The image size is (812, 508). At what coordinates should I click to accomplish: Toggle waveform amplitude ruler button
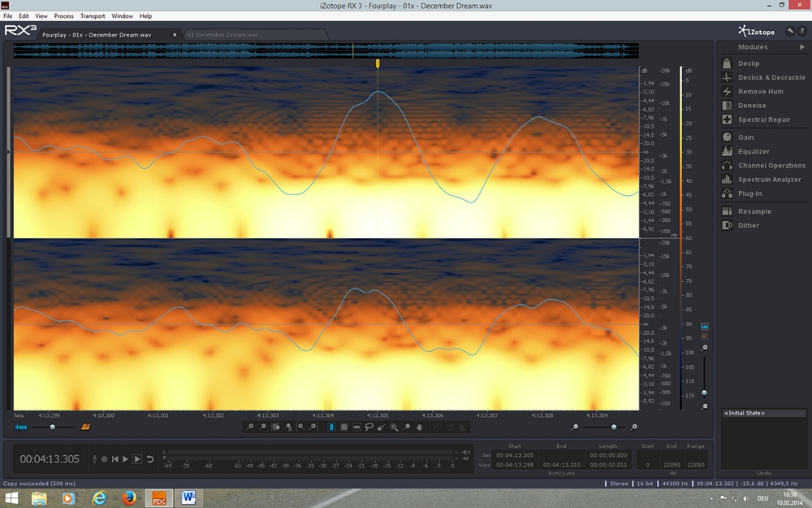point(704,327)
